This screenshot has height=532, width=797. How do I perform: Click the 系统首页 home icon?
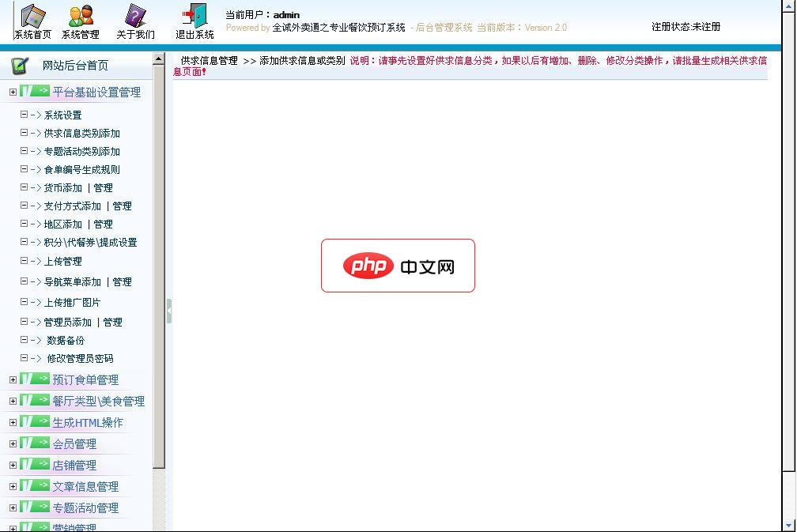pos(32,16)
